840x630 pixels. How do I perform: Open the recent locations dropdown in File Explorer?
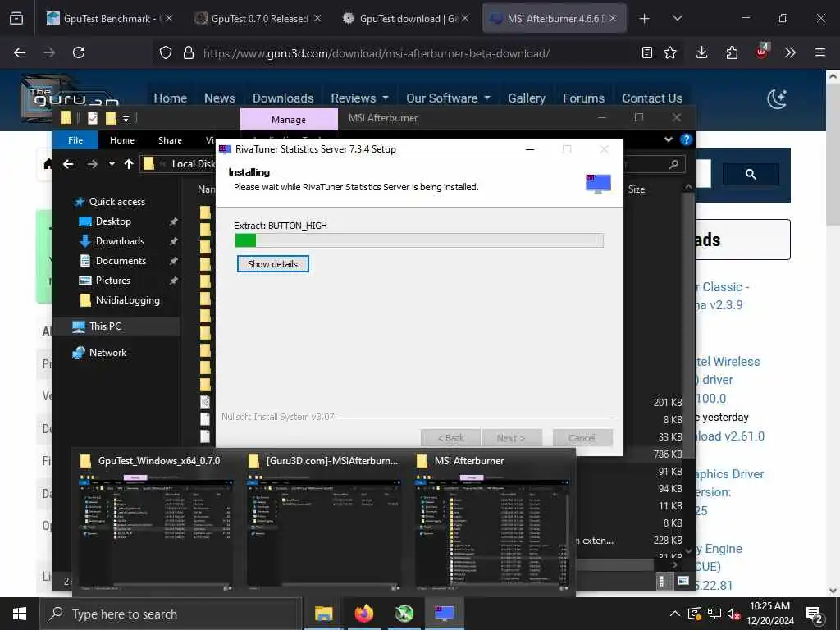click(x=112, y=164)
